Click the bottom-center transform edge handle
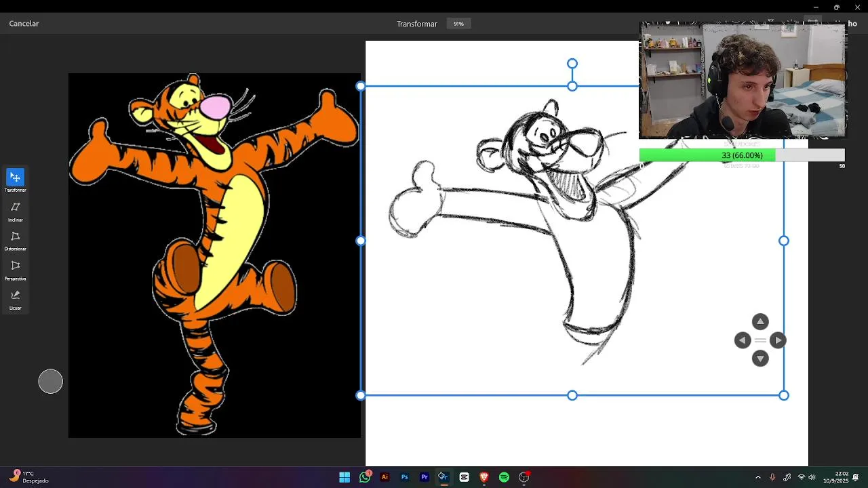This screenshot has height=488, width=868. click(x=572, y=395)
